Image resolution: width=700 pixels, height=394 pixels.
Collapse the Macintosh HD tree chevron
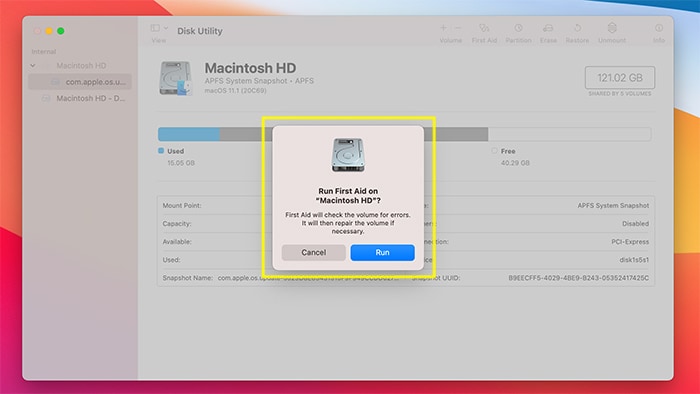click(x=33, y=66)
